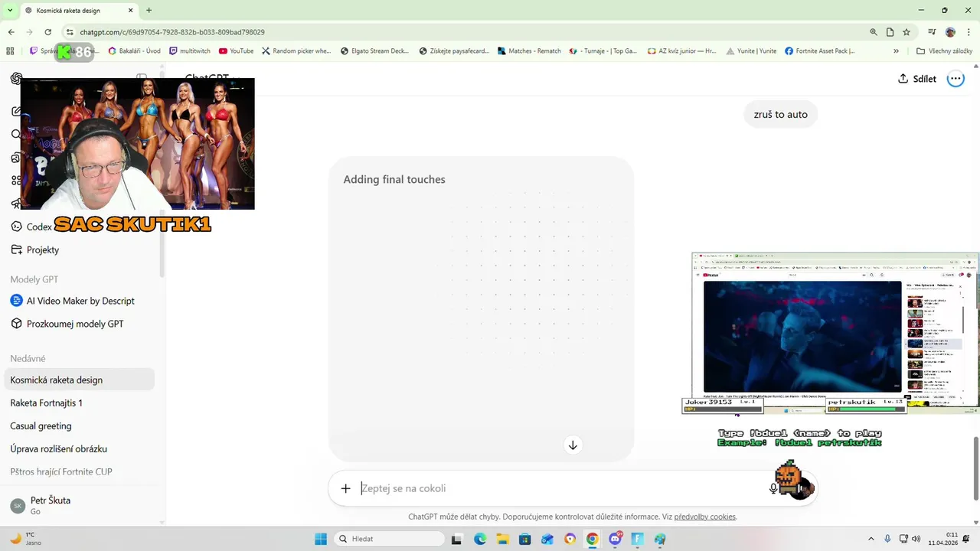Open Projekty in the sidebar

click(x=43, y=249)
